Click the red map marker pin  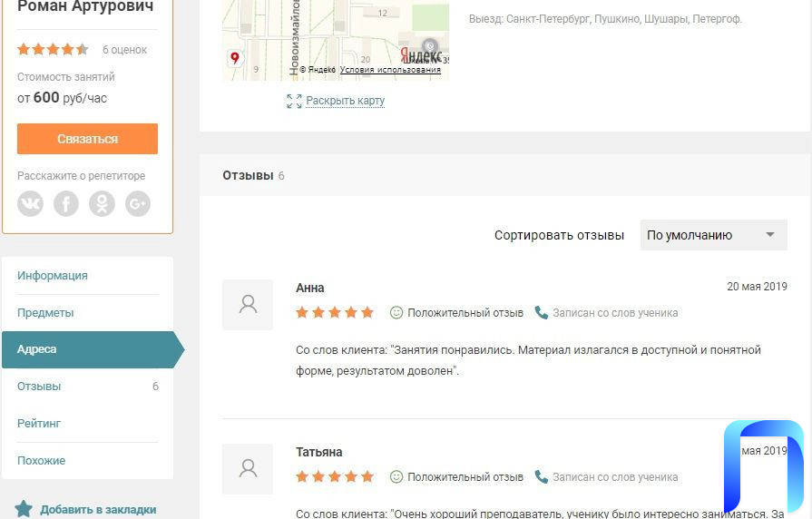[x=235, y=58]
